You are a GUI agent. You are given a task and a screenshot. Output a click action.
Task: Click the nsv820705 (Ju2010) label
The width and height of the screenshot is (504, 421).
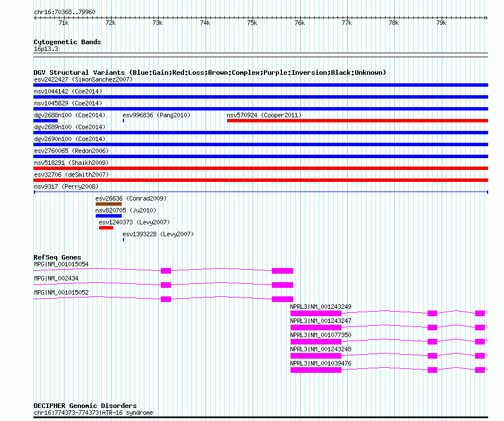[126, 210]
